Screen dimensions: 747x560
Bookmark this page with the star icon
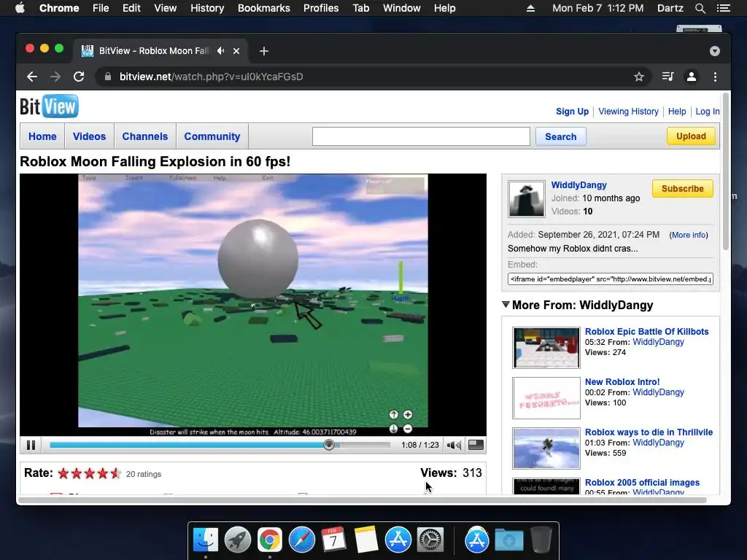pyautogui.click(x=639, y=77)
